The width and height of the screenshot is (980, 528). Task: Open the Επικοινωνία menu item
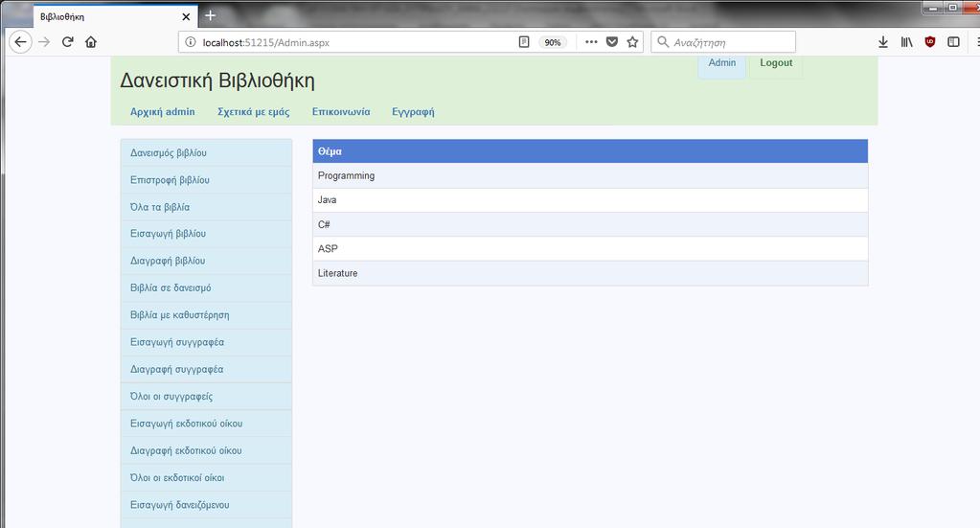tap(341, 112)
